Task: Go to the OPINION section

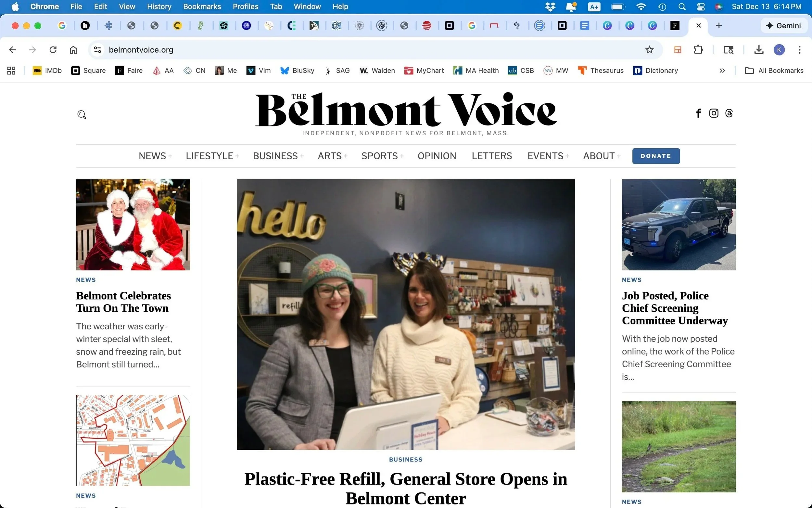Action: tap(437, 156)
